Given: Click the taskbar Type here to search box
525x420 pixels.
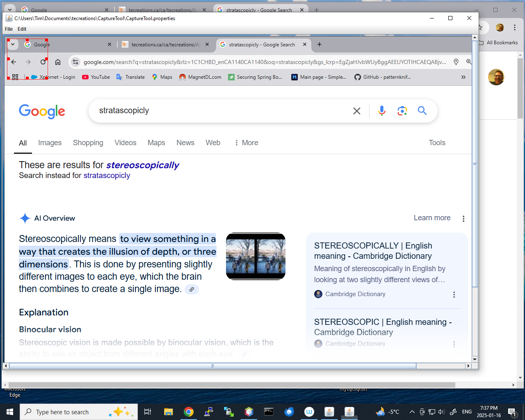Looking at the screenshot, I should click(x=78, y=412).
